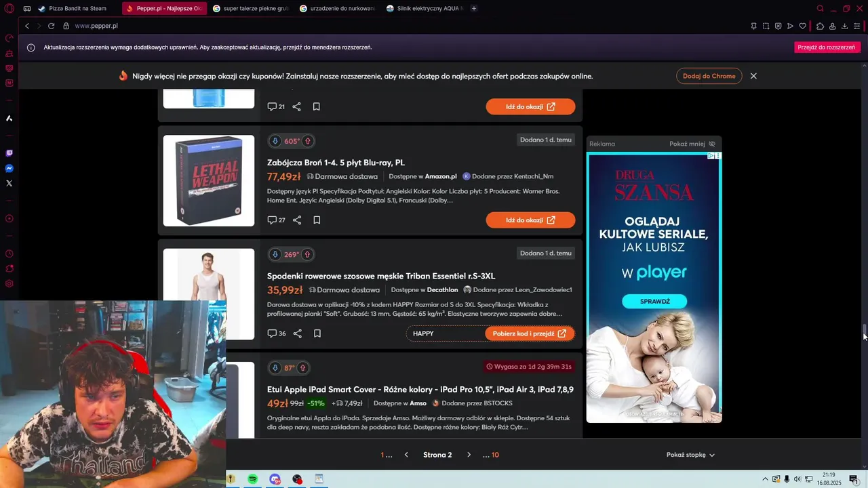Open Messenger in the Opera sidebar
Viewport: 868px width, 488px height.
coord(9,168)
